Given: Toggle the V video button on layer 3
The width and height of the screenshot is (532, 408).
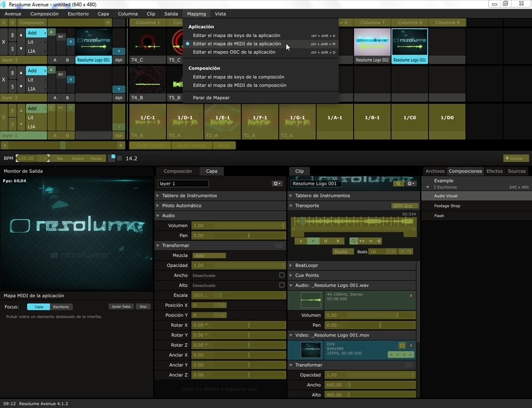Looking at the screenshot, I should point(71,41).
